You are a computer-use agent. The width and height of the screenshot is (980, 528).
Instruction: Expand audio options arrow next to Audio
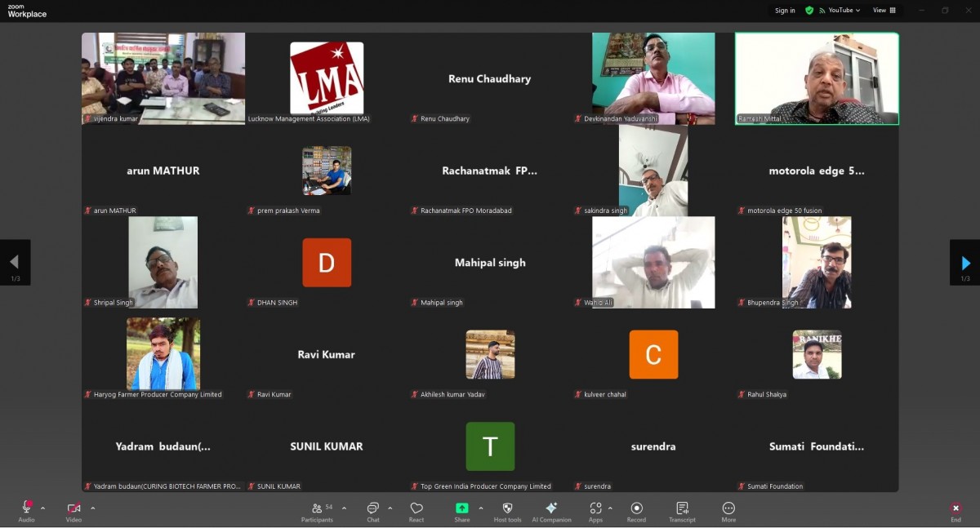(x=43, y=508)
